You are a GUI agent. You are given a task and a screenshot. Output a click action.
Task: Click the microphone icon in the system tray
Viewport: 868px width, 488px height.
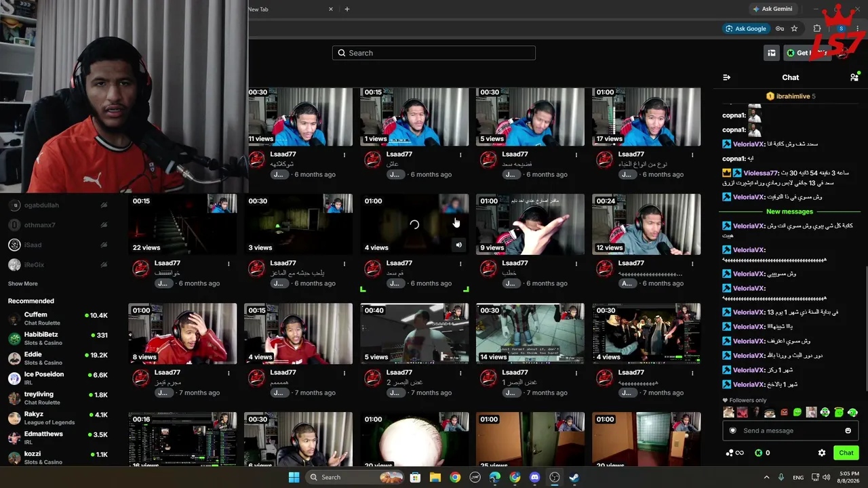[x=781, y=477]
